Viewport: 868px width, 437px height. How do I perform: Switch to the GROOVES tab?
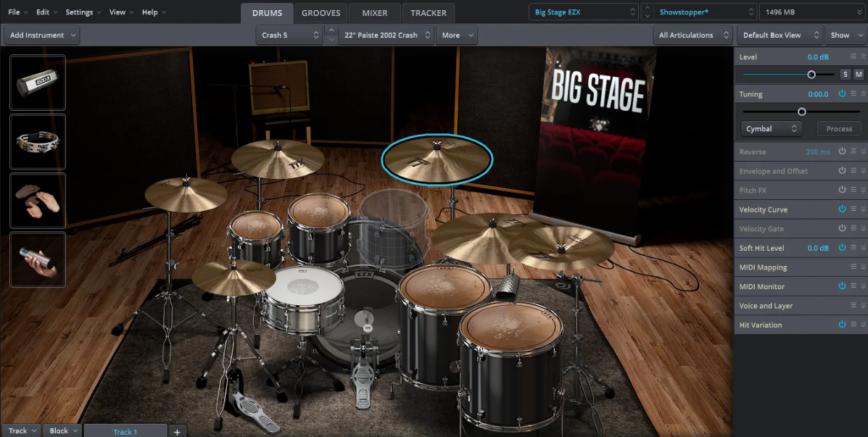pyautogui.click(x=321, y=12)
